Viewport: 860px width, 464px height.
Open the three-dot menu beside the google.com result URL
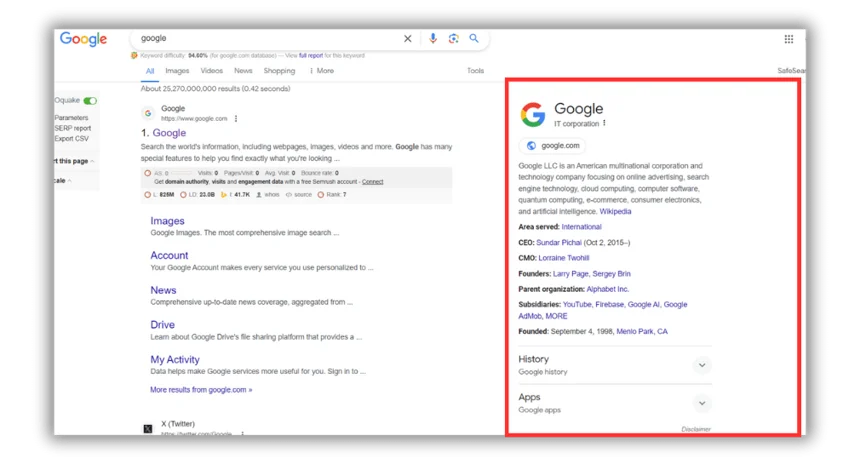[236, 118]
